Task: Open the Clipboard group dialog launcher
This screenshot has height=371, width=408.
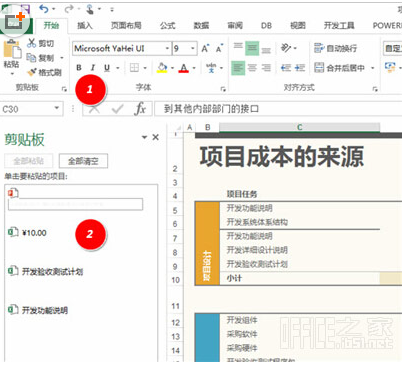Action: pyautogui.click(x=64, y=89)
